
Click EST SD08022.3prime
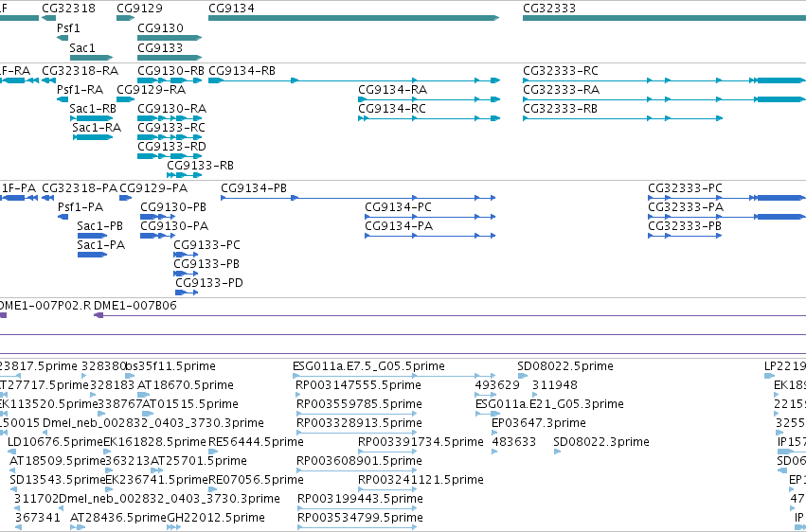[x=557, y=452]
